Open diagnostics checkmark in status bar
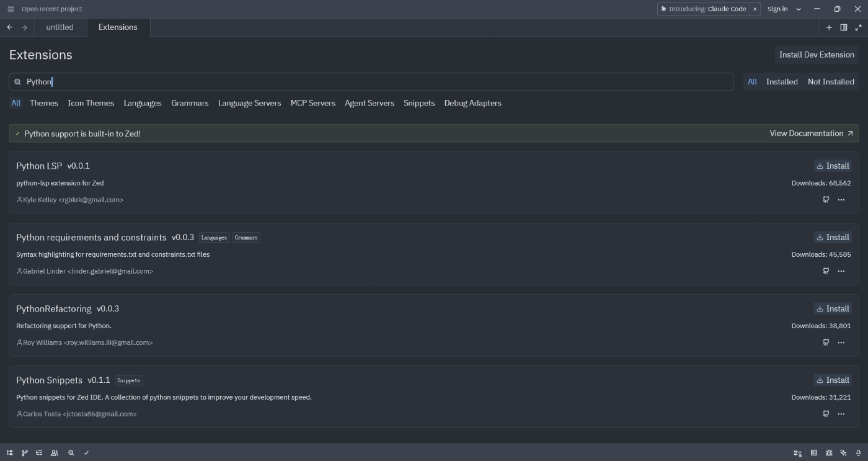868x461 pixels. coord(86,453)
